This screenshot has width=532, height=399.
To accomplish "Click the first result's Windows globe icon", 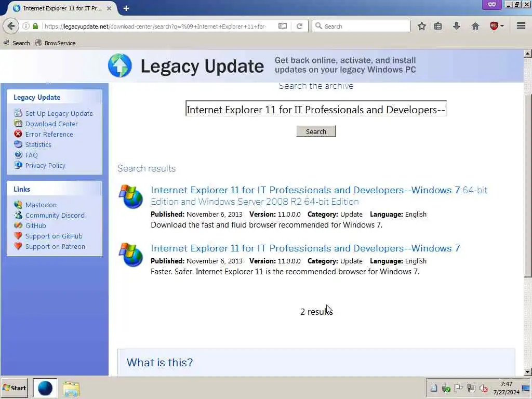I will (x=130, y=196).
